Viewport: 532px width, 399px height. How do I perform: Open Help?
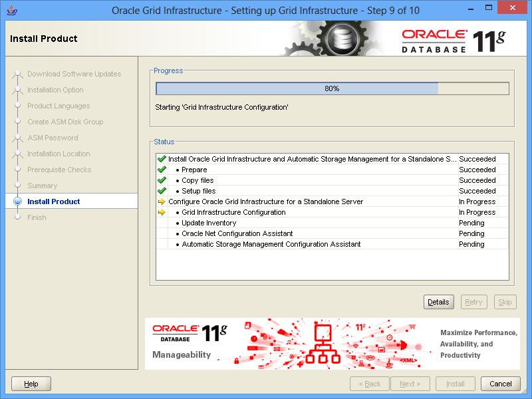tap(31, 384)
